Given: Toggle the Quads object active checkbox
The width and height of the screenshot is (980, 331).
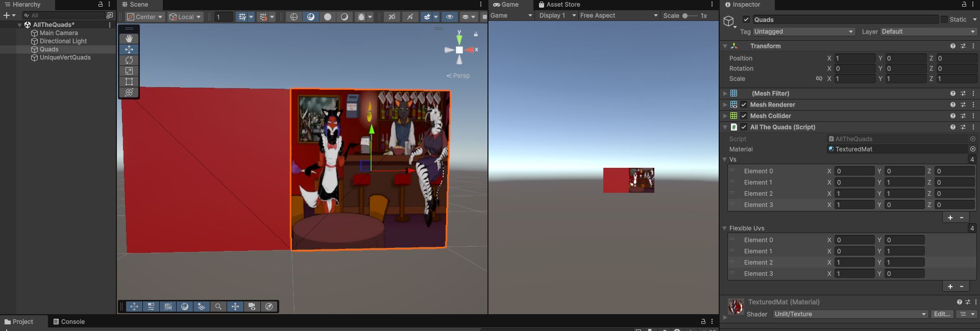Looking at the screenshot, I should (746, 19).
